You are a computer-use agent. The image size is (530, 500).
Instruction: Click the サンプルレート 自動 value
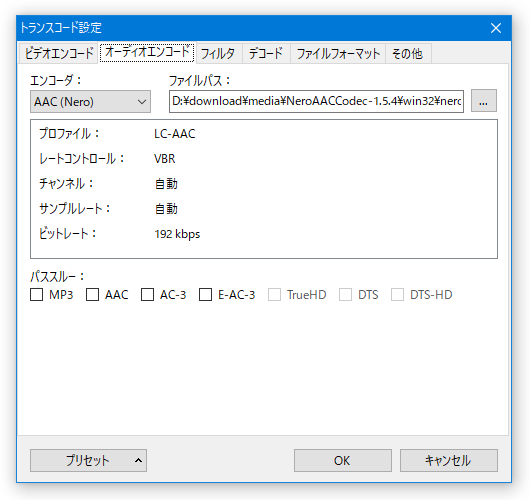[166, 209]
